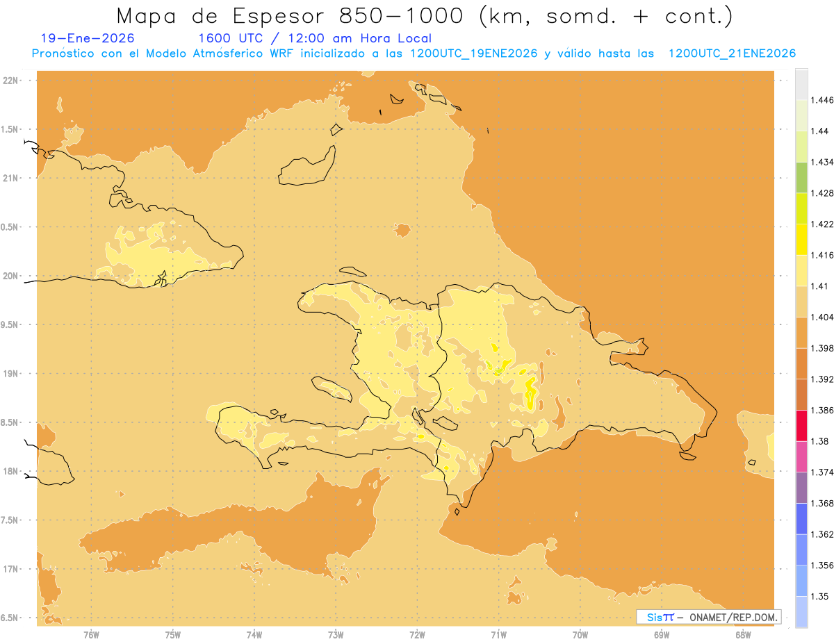Click the 76W longitude label
Image resolution: width=834 pixels, height=644 pixels.
click(x=91, y=634)
